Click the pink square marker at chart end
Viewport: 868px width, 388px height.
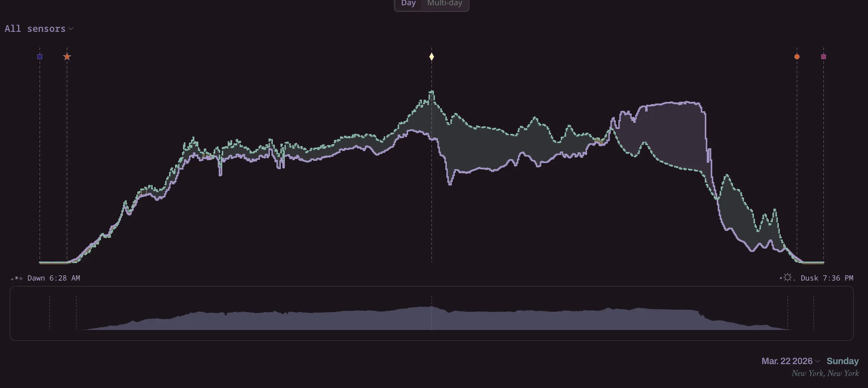[x=824, y=57]
